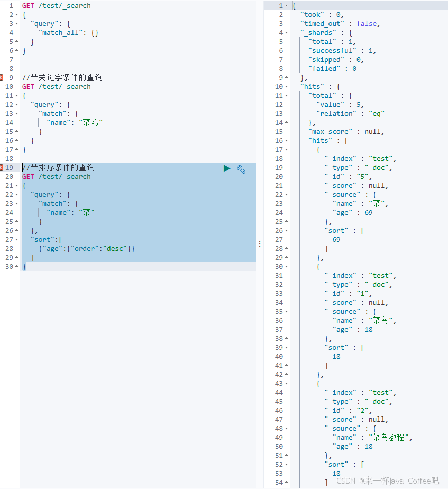Collapse the request body fold at editor line 11
The image size is (448, 489).
point(17,96)
